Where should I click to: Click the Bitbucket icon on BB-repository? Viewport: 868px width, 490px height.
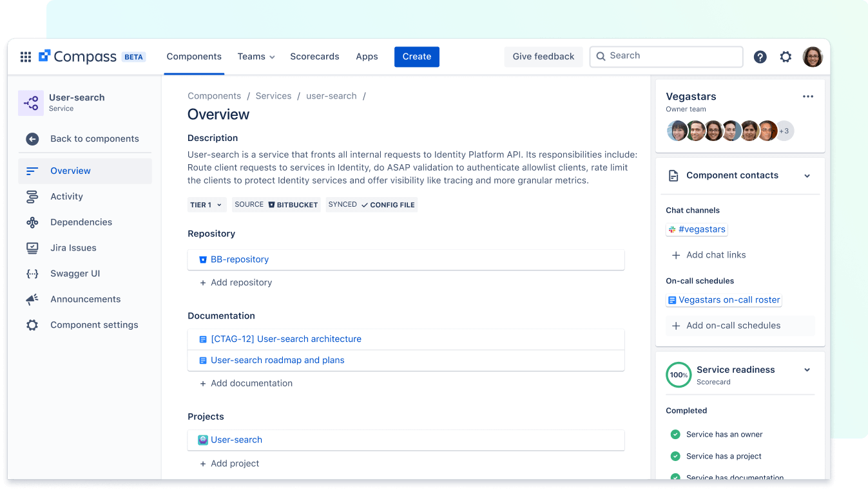[202, 259]
